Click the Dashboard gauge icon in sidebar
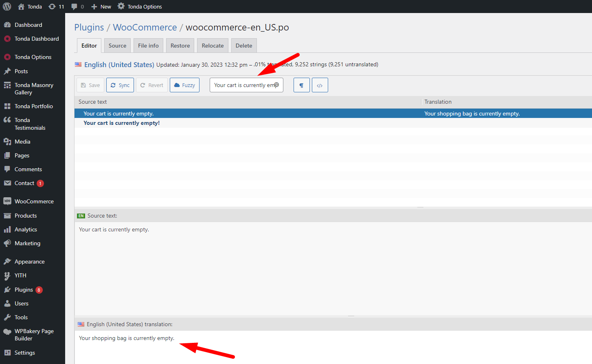Screen dimensions: 592x364 tap(7, 25)
